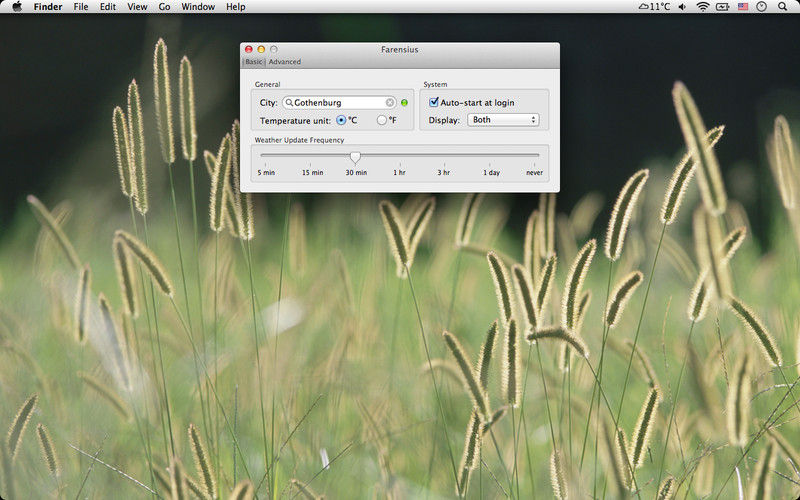Click the Weather Update Frequency label
Screen dimensions: 800x500
(x=299, y=140)
